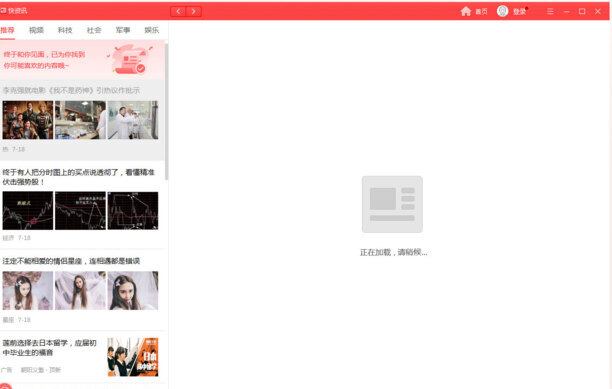Click the user avatar icon beside 登录
Viewport: 612px width, 389px height.
click(502, 11)
